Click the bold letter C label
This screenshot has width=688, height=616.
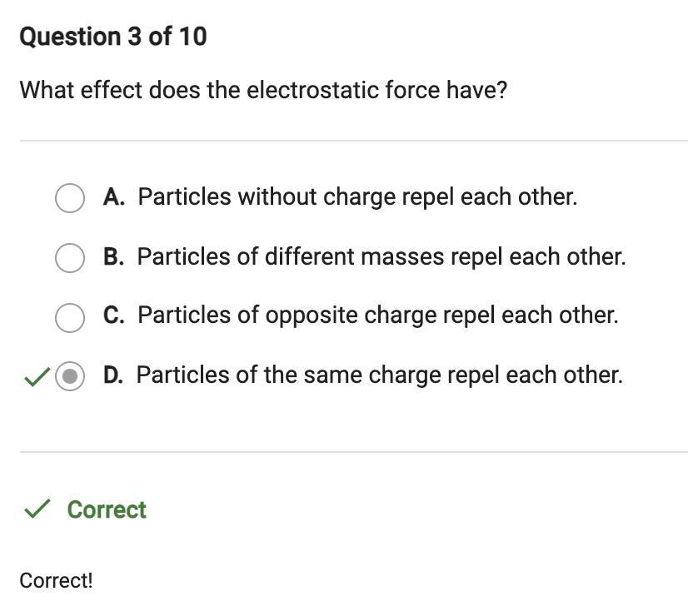click(x=114, y=315)
